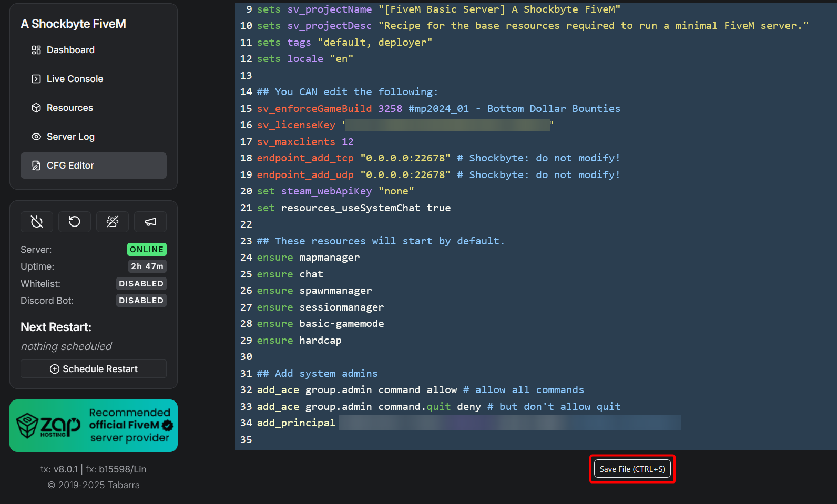Restart the server with the circular arrow icon
Image resolution: width=837 pixels, height=504 pixels.
coord(75,222)
